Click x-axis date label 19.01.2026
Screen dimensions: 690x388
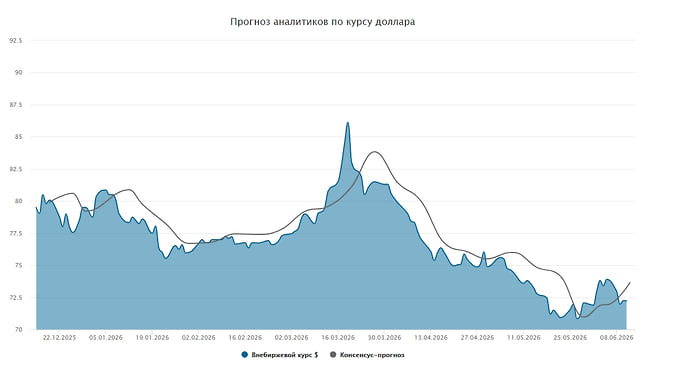click(152, 337)
